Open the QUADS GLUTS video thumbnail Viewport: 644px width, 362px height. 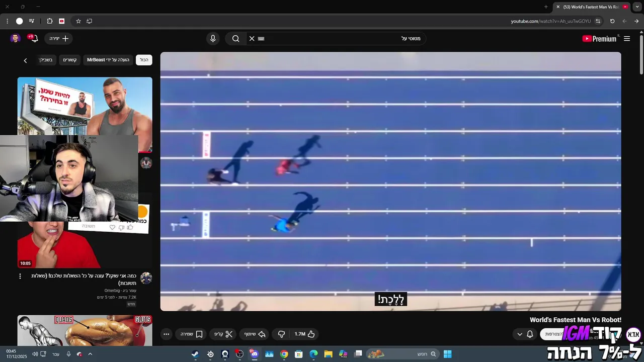[85, 330]
